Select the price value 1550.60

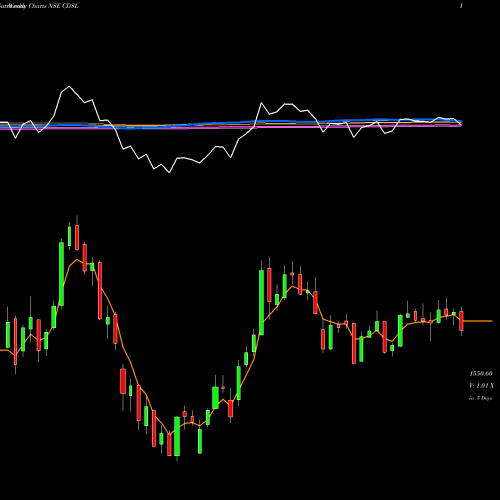tap(481, 374)
